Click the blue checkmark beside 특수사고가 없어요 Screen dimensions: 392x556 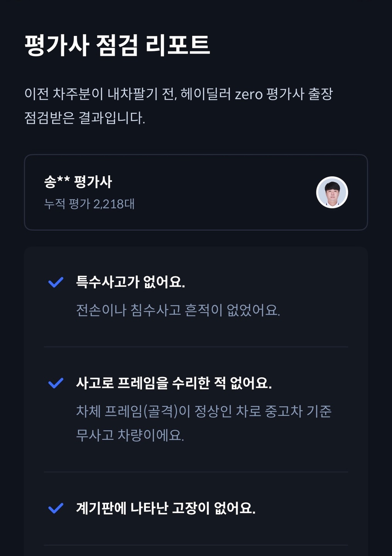pos(56,282)
